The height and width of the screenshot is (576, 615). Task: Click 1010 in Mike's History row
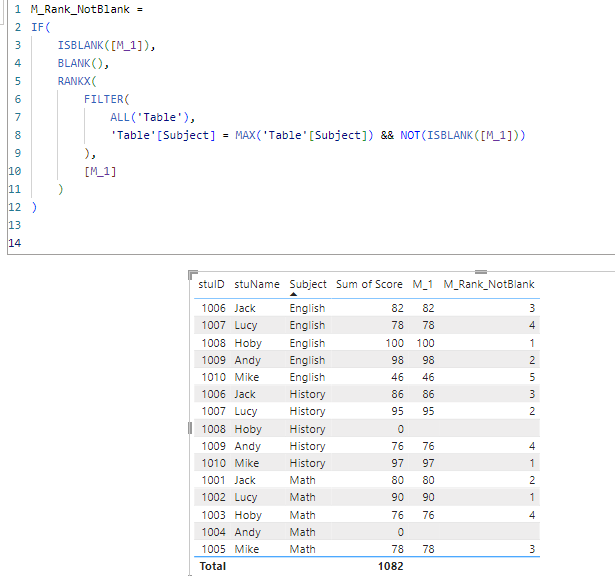[213, 463]
